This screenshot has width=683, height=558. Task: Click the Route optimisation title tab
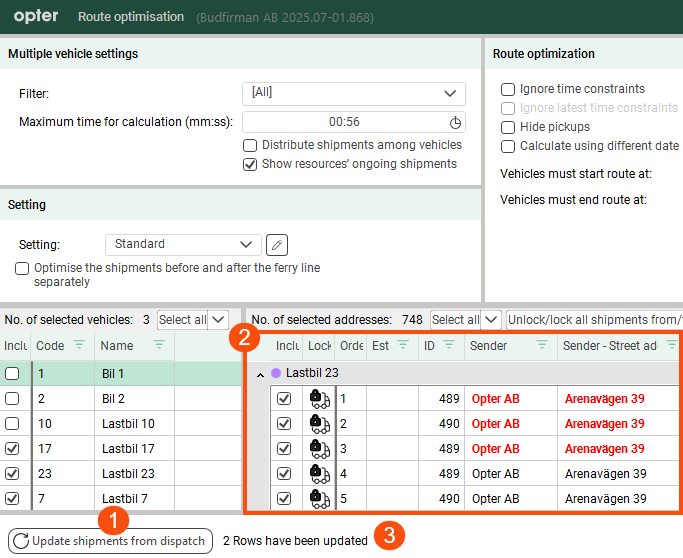click(131, 17)
